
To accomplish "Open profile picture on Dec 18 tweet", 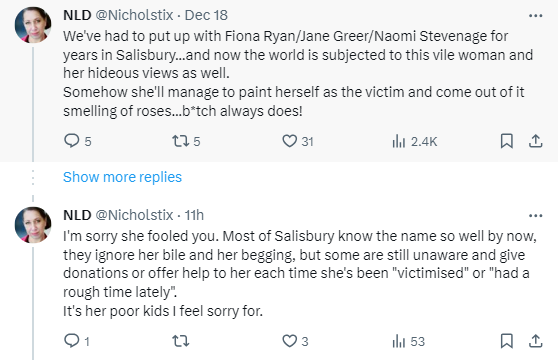I will point(33,25).
